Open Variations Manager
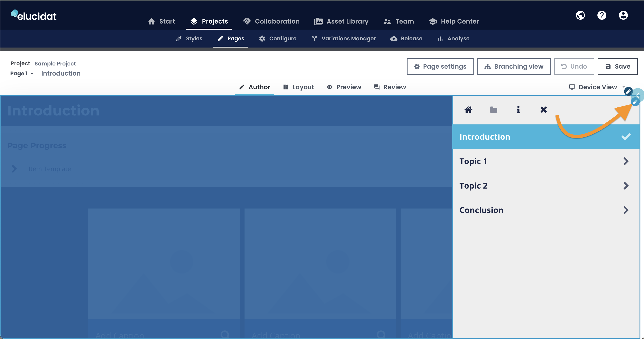 click(343, 38)
